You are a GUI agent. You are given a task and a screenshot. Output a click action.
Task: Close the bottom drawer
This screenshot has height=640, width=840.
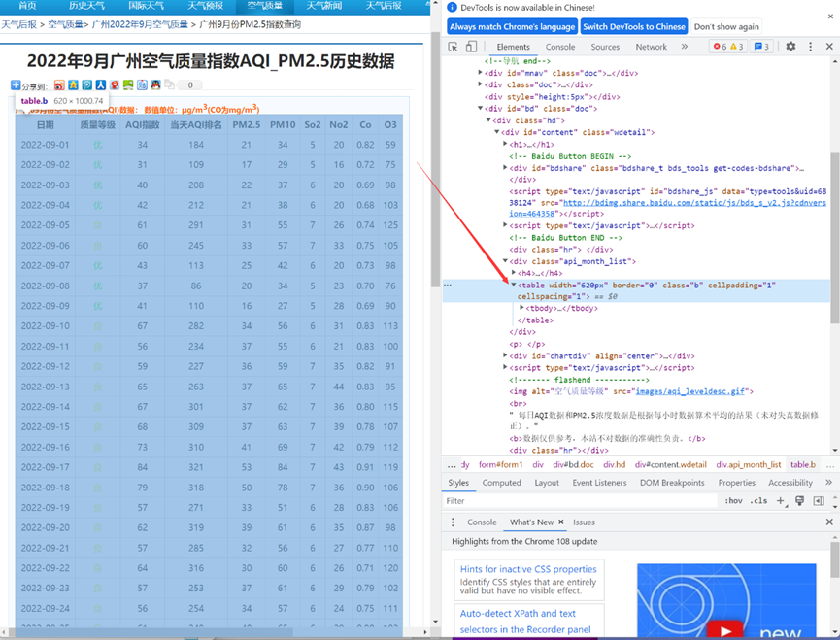(829, 522)
